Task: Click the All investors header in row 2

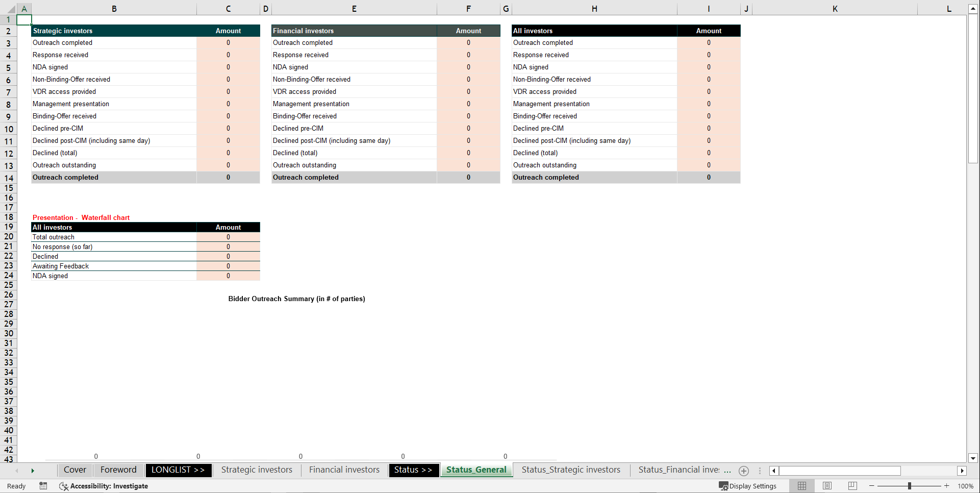Action: pyautogui.click(x=594, y=31)
